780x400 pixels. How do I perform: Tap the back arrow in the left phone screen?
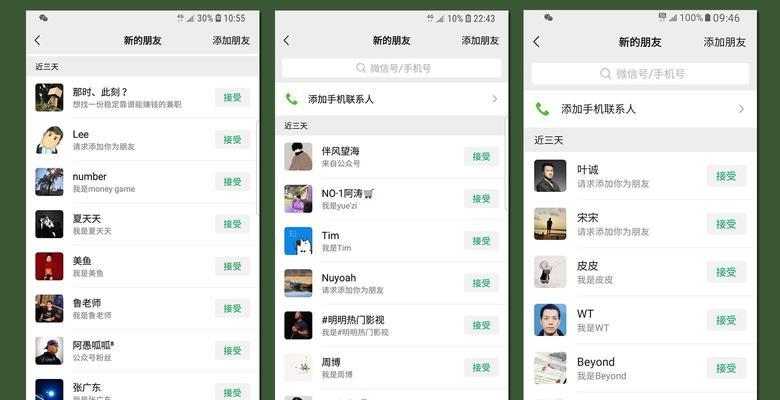click(x=38, y=40)
